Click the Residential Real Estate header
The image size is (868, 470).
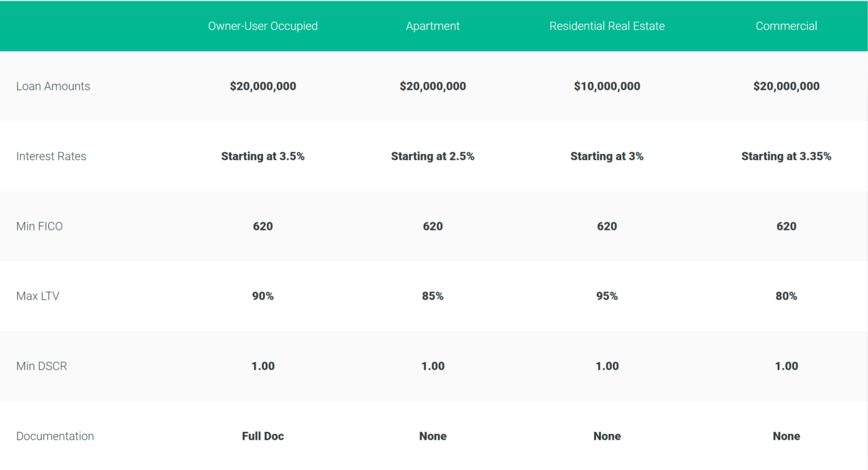click(x=607, y=26)
